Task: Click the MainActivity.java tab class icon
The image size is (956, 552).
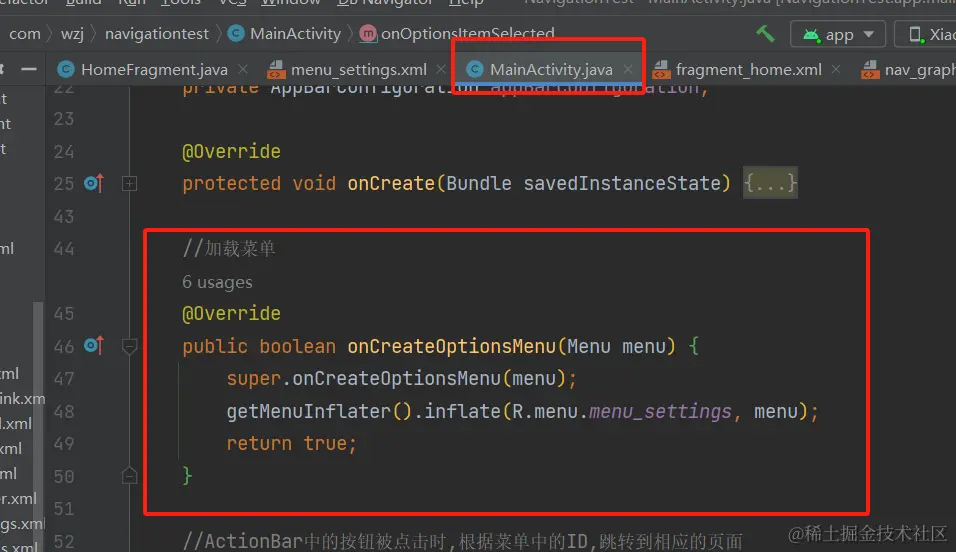Action: coord(474,70)
